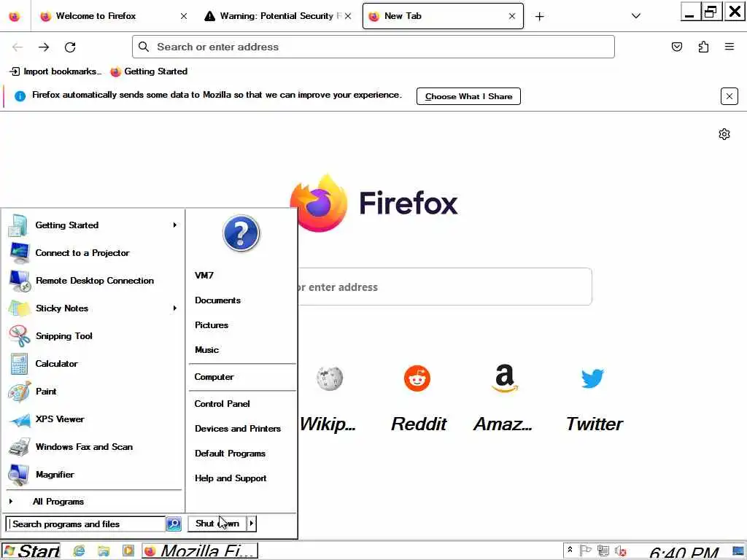Open Wikipedia shortcut tile
The width and height of the screenshot is (747, 560).
(329, 399)
